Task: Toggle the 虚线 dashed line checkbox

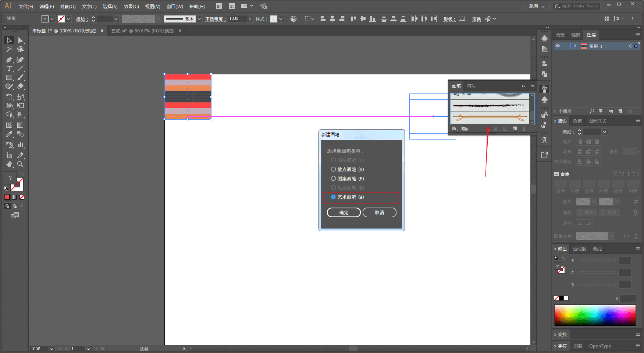Action: point(556,174)
